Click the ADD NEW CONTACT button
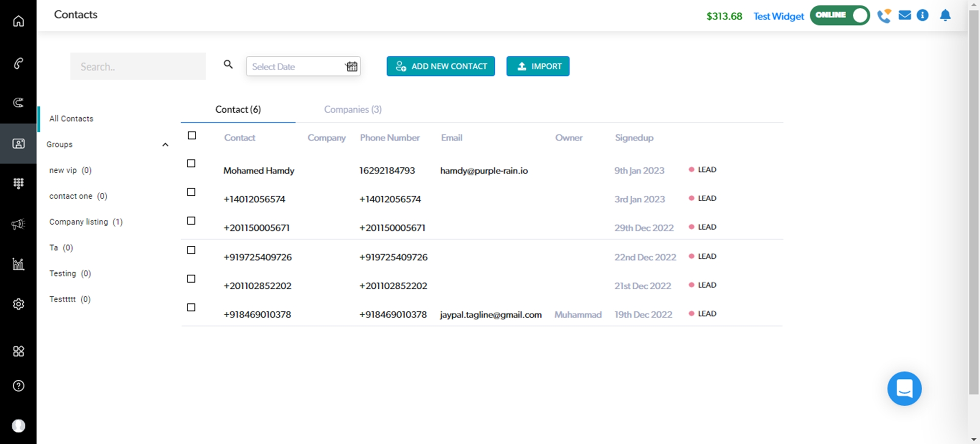Viewport: 980px width, 444px height. point(441,67)
